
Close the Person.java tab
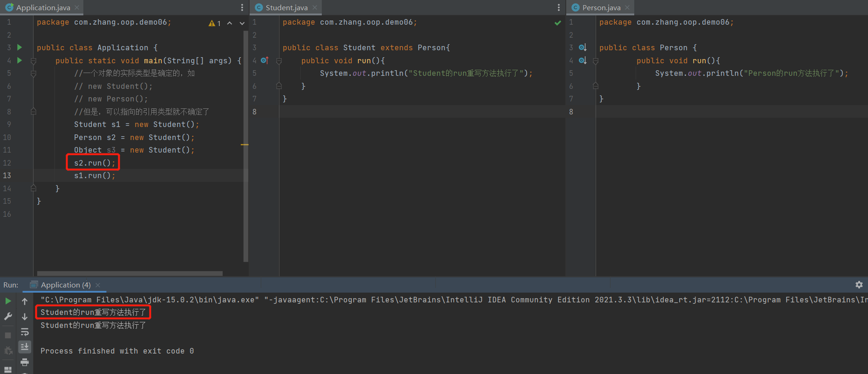pos(627,7)
